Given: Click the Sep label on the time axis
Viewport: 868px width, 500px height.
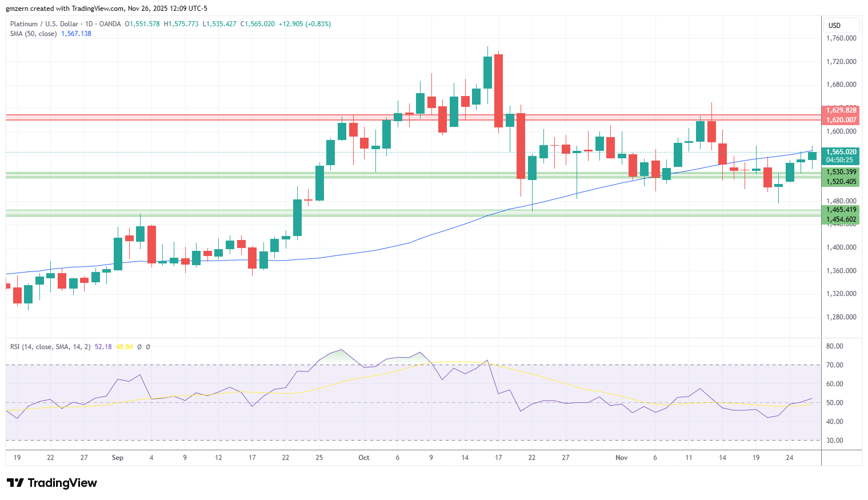Looking at the screenshot, I should (x=118, y=458).
